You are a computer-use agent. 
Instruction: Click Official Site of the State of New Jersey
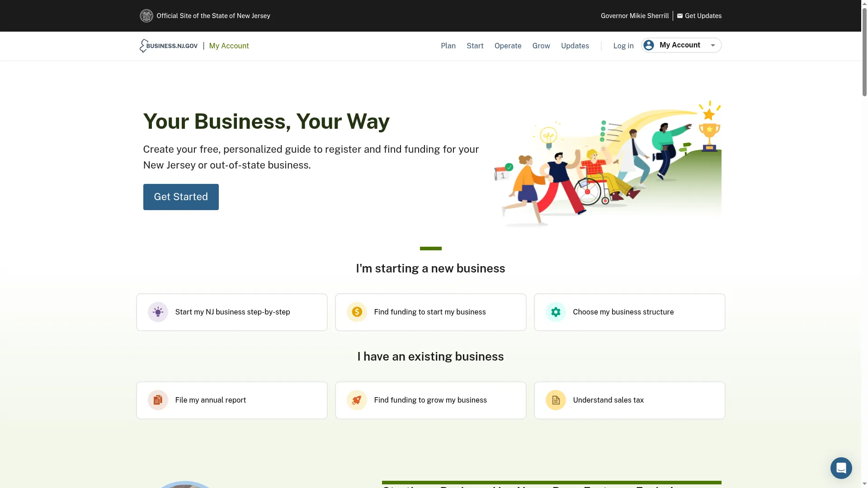[x=213, y=16]
